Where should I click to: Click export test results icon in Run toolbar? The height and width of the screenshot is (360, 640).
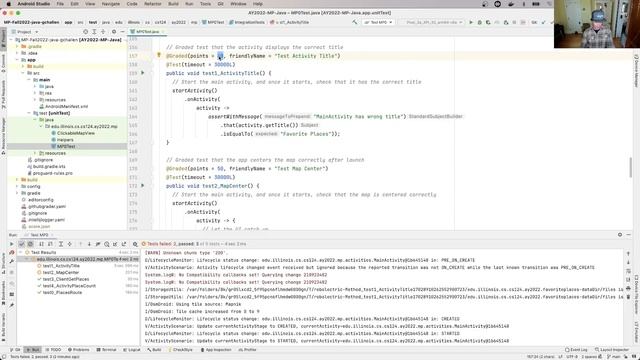[124, 244]
